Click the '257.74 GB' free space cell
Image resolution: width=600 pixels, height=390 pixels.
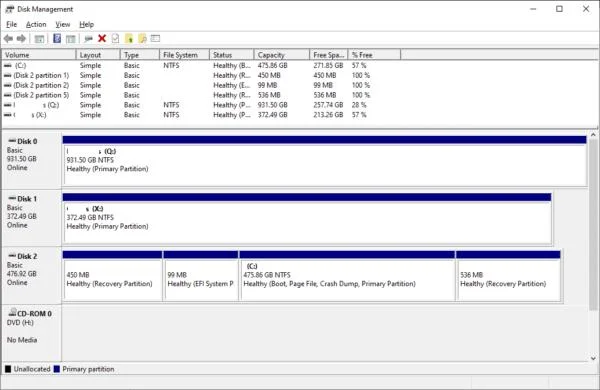point(328,105)
